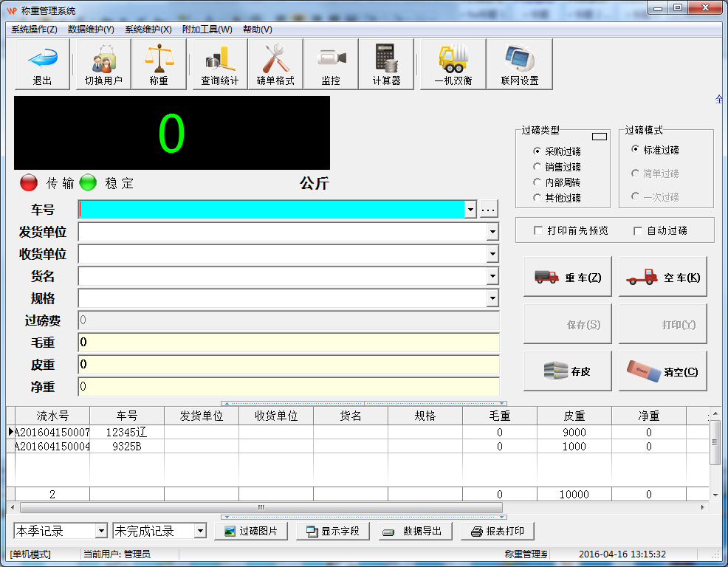728x567 pixels.
Task: Open 切换用户 switch user tool
Action: (x=103, y=64)
